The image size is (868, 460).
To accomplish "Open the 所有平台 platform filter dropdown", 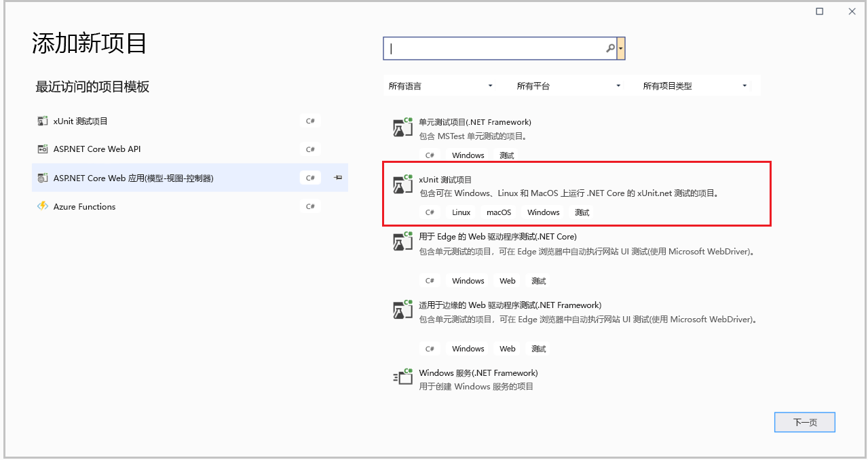I will tap(568, 86).
